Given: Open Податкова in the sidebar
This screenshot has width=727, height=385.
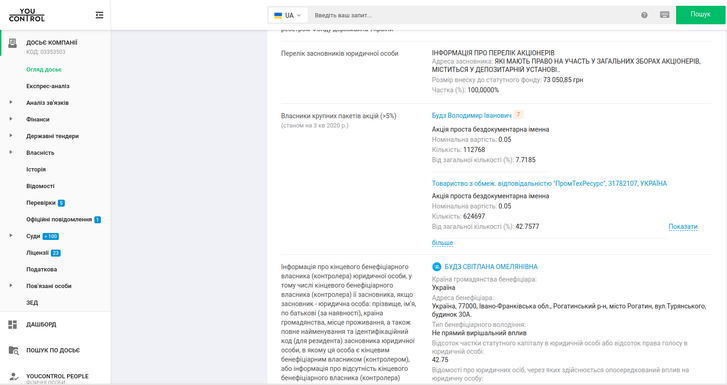Looking at the screenshot, I should [x=41, y=270].
